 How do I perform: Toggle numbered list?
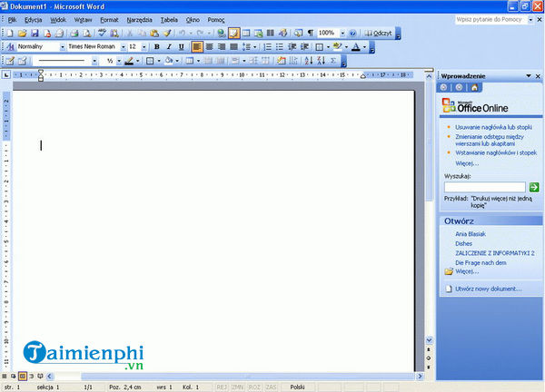[x=267, y=47]
